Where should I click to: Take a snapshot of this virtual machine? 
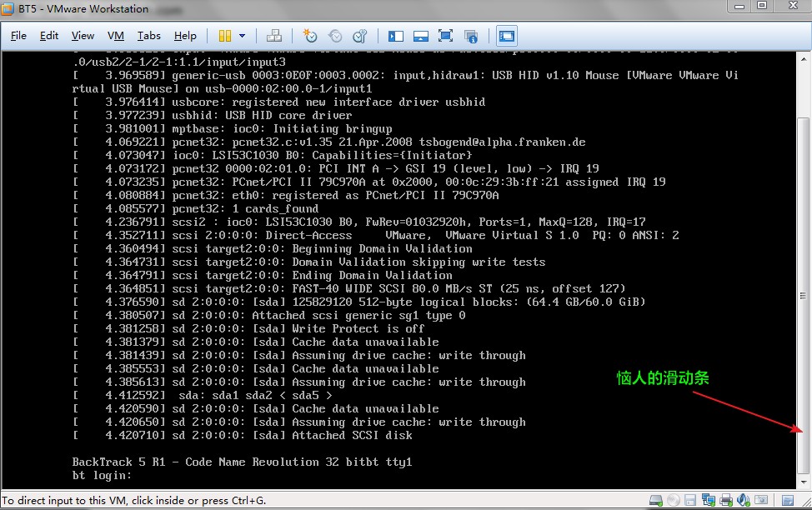309,36
